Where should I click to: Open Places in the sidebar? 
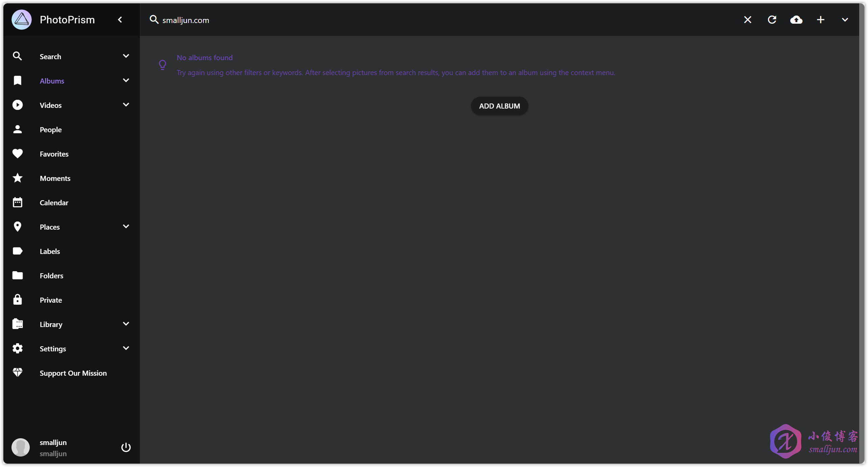tap(49, 227)
